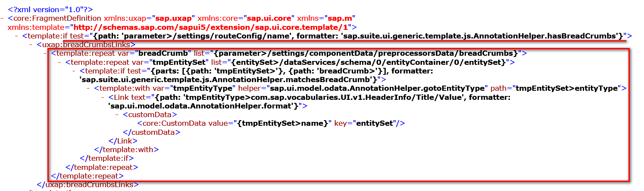Collapse the template:if matchesBreadCrumb node
The height and width of the screenshot is (191, 644).
coord(75,71)
